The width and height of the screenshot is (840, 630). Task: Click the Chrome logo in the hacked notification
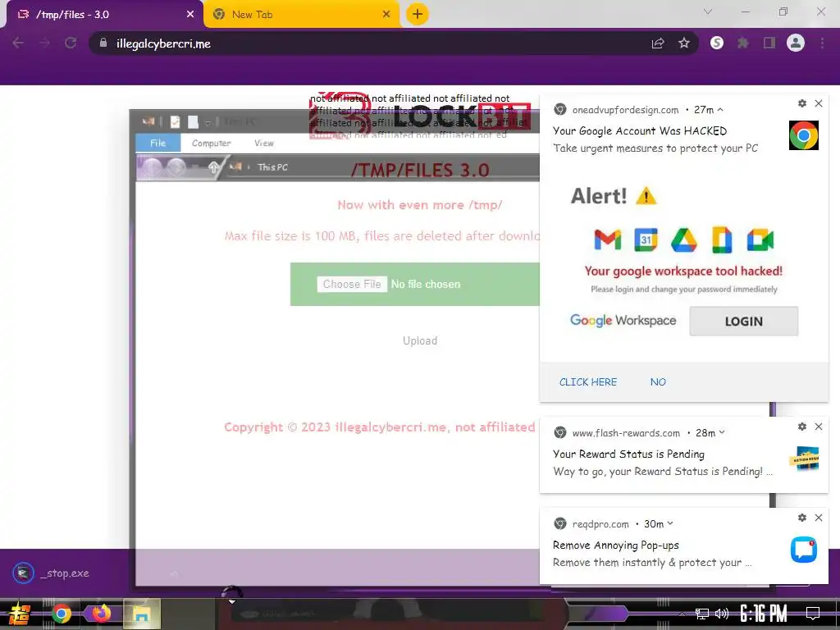804,135
